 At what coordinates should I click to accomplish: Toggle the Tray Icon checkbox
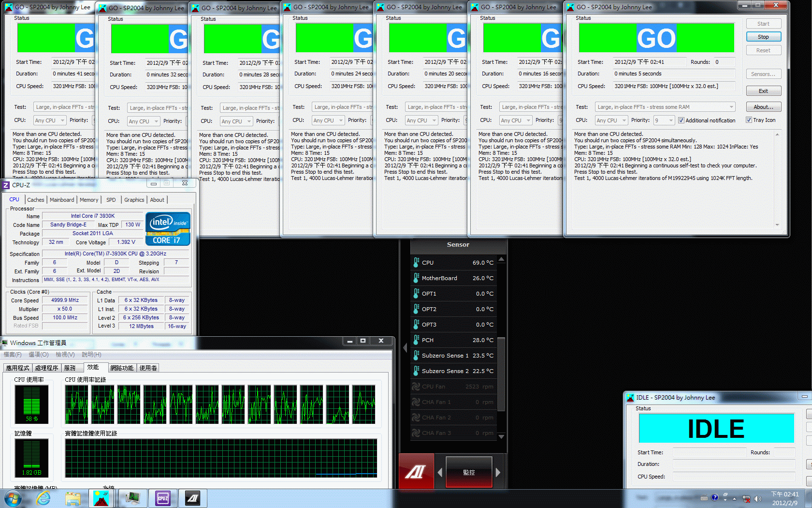749,120
